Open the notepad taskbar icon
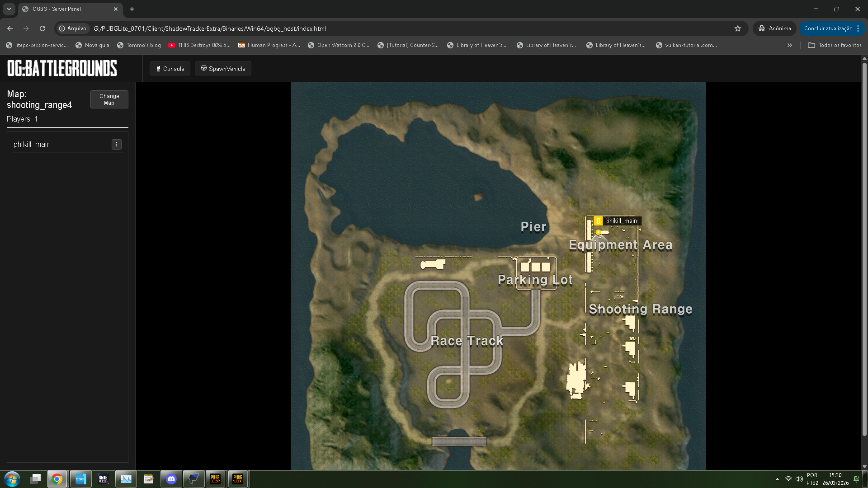Screen dimensions: 868x488 coord(148,479)
